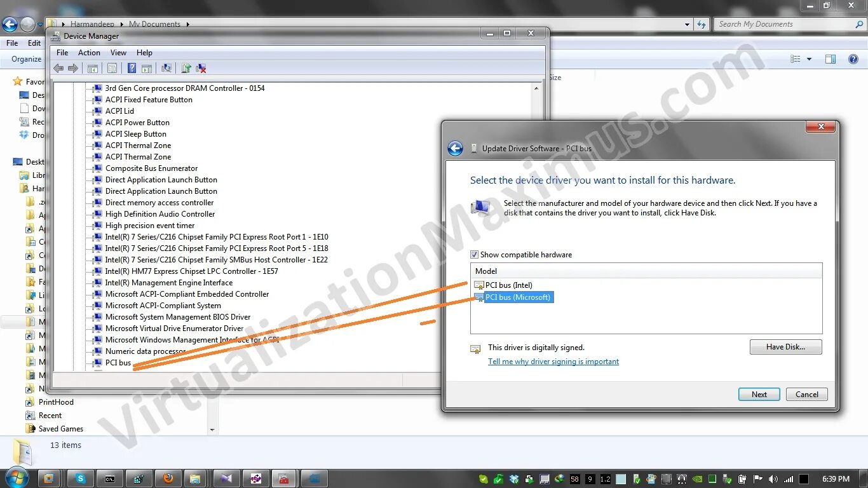
Task: Click Model column header
Action: pyautogui.click(x=646, y=271)
